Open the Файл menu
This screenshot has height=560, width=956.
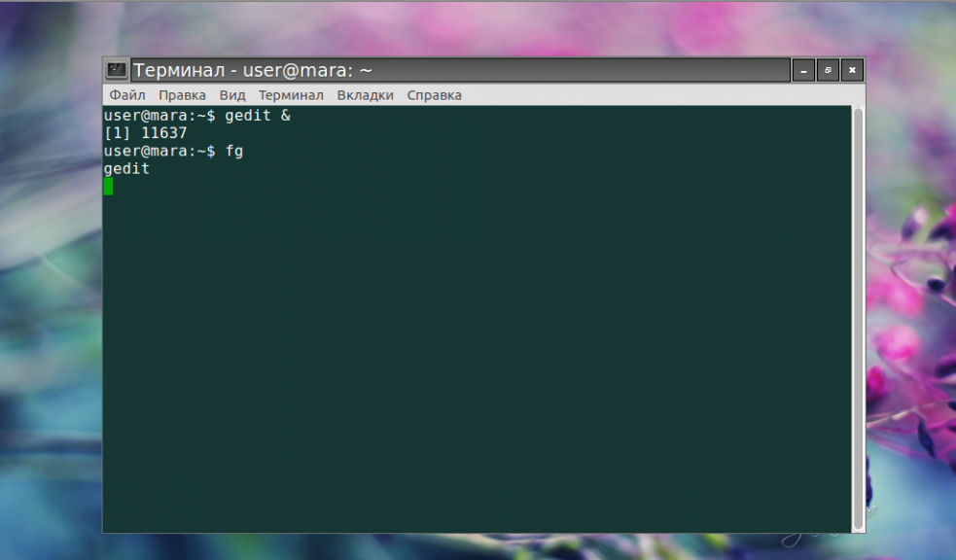(127, 95)
